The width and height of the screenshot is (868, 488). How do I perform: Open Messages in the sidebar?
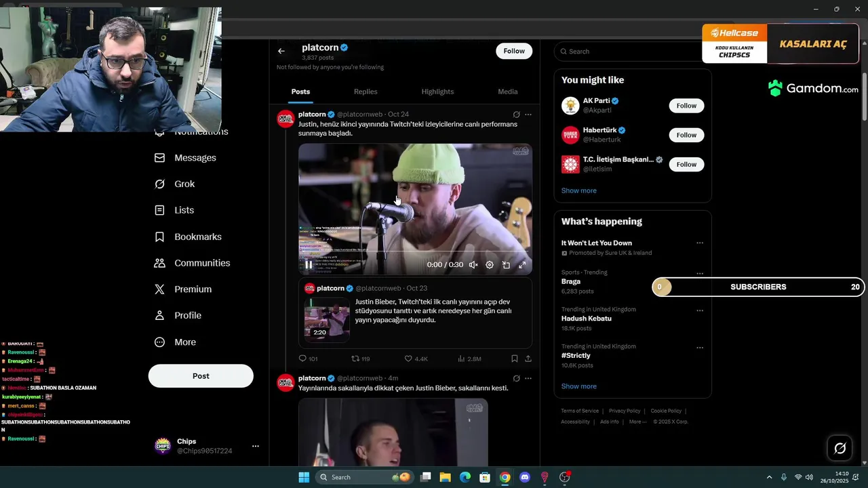tap(186, 158)
